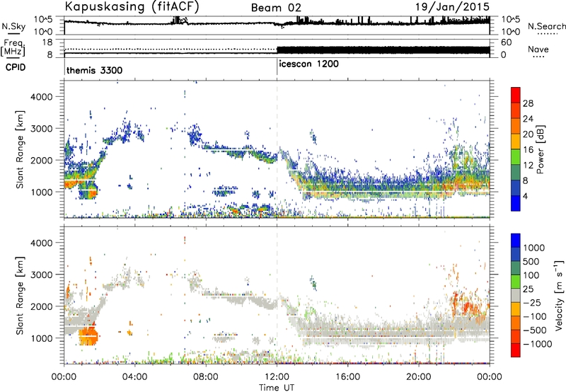Click the '100' tick on Velocity scale
This screenshot has width=566, height=392.
point(531,275)
